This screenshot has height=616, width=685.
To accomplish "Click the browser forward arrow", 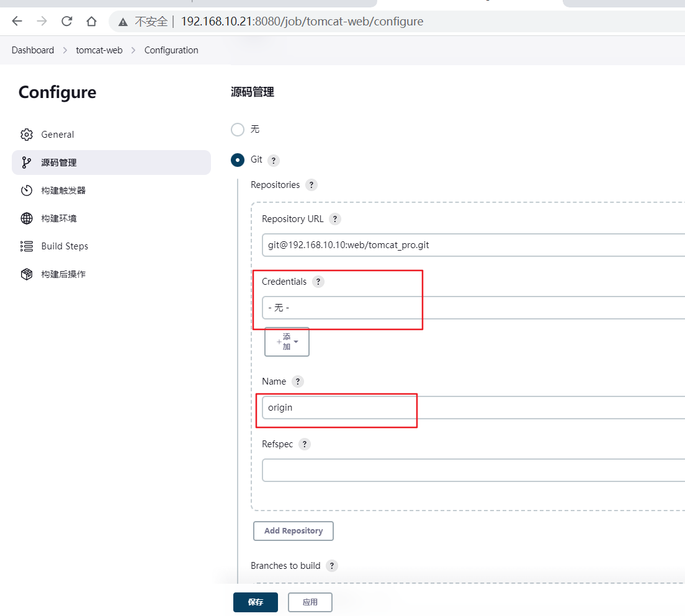I will point(42,21).
